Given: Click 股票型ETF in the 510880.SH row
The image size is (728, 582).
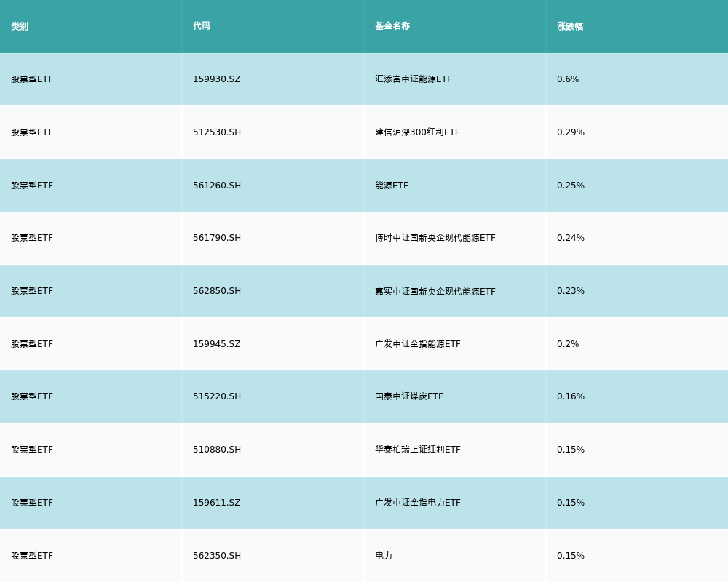Looking at the screenshot, I should (x=32, y=450).
